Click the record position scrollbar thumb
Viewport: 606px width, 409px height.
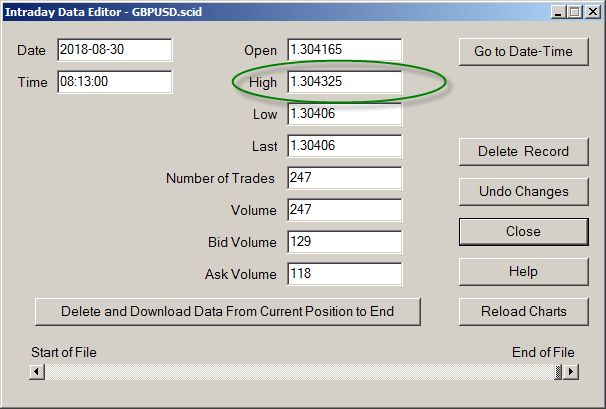(x=558, y=372)
